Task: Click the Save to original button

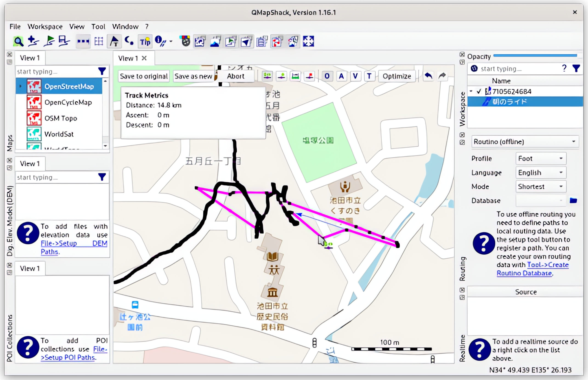Action: [144, 76]
